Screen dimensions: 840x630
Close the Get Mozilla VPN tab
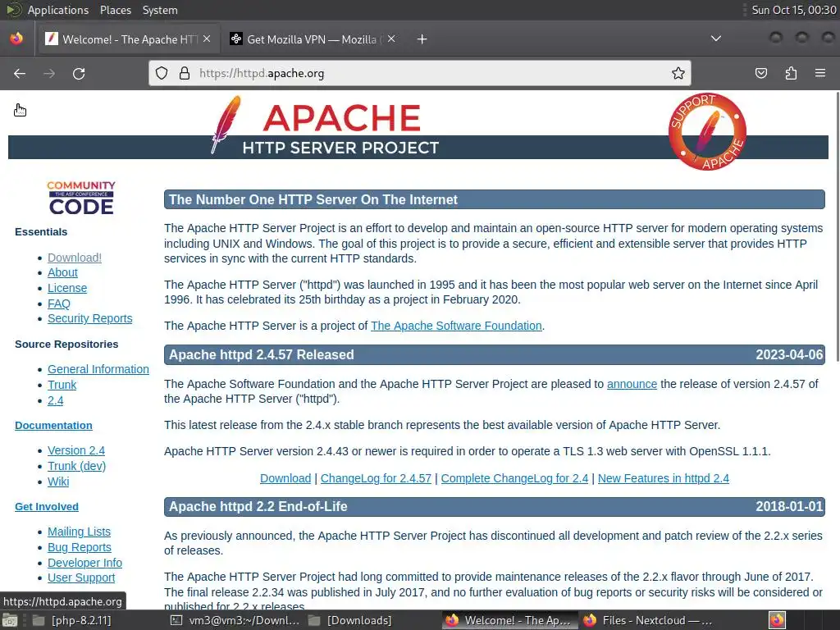391,39
